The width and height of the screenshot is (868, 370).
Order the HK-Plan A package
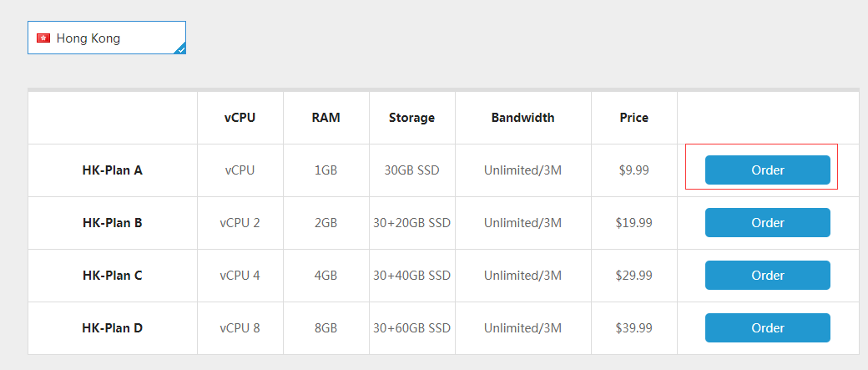pos(767,170)
